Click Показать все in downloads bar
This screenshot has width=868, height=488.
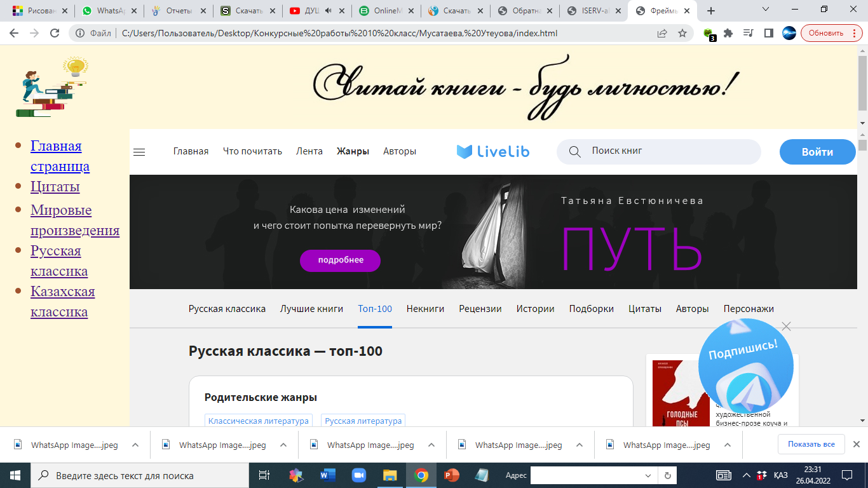[811, 444]
